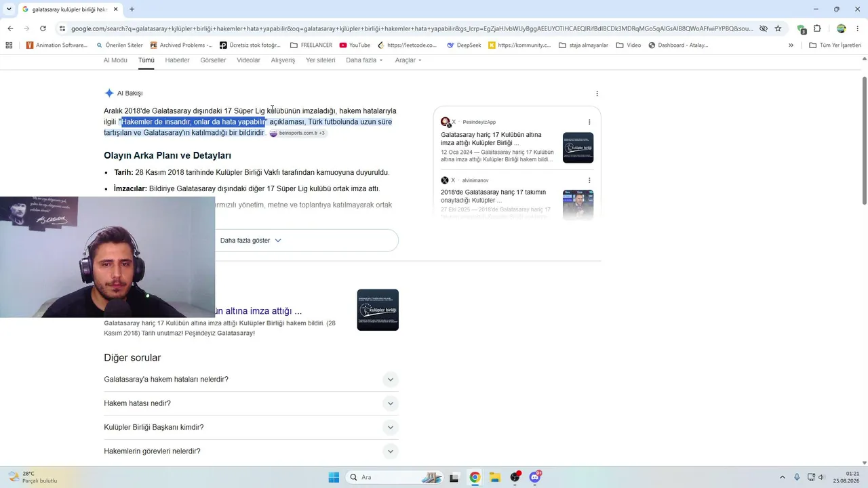The image size is (868, 488).
Task: Open the weather widget showing 28°C
Action: 32,477
